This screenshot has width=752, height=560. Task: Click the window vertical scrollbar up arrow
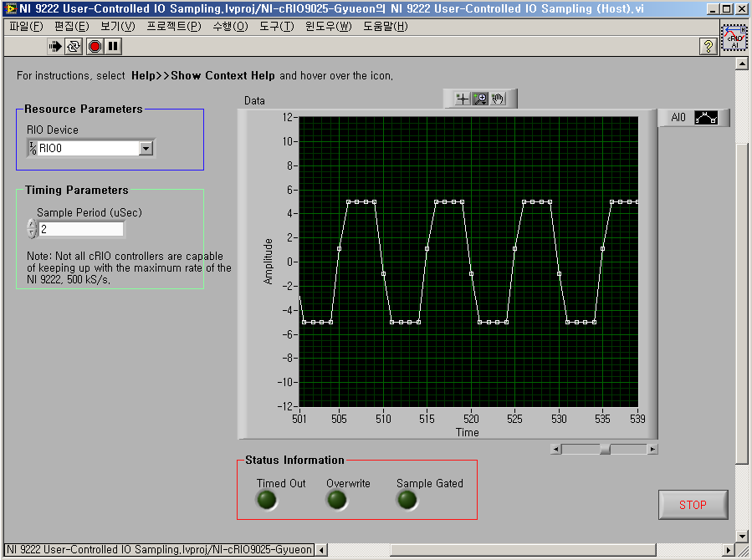click(741, 64)
